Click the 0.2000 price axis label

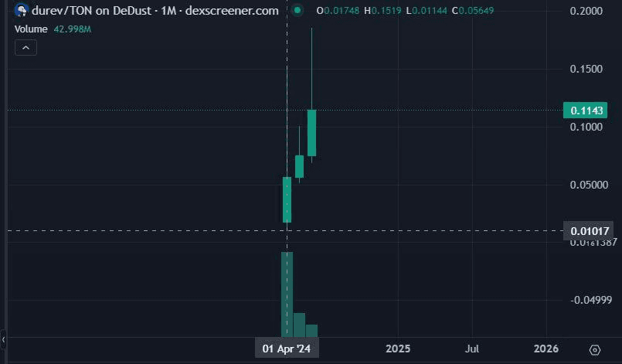(586, 11)
